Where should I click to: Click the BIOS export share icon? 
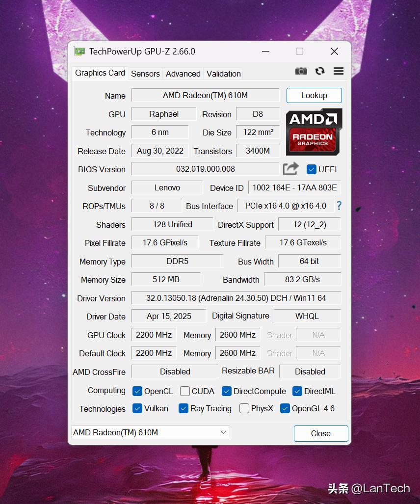click(291, 169)
